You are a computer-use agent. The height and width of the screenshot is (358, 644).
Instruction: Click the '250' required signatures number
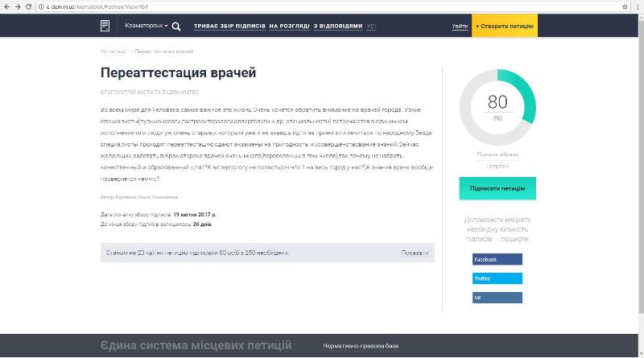click(x=497, y=118)
